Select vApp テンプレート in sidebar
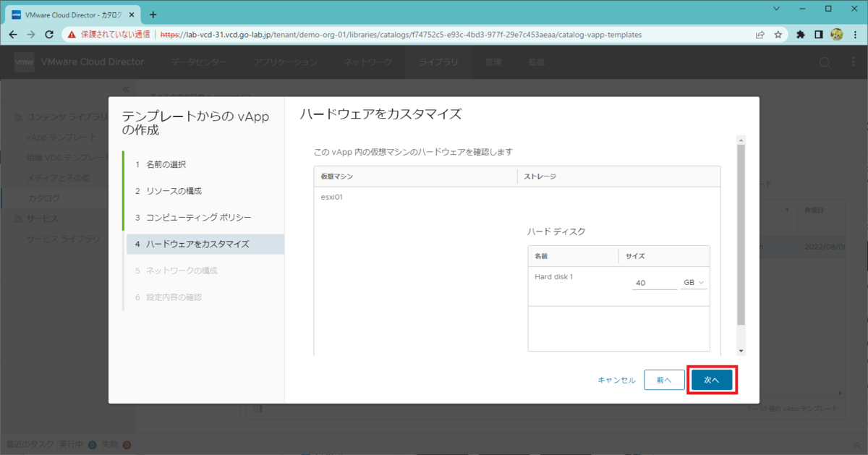Viewport: 868px width, 455px height. (x=61, y=137)
